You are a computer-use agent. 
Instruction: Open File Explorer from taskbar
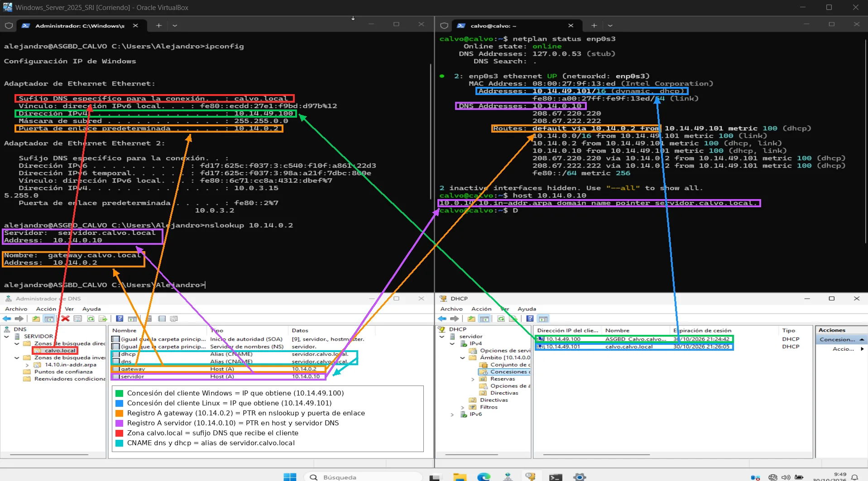460,477
